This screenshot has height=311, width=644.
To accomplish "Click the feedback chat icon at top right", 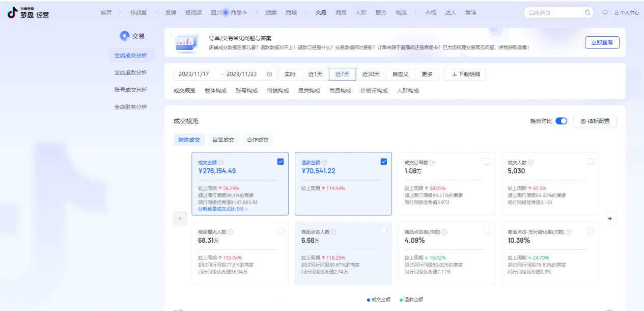I will coord(605,12).
